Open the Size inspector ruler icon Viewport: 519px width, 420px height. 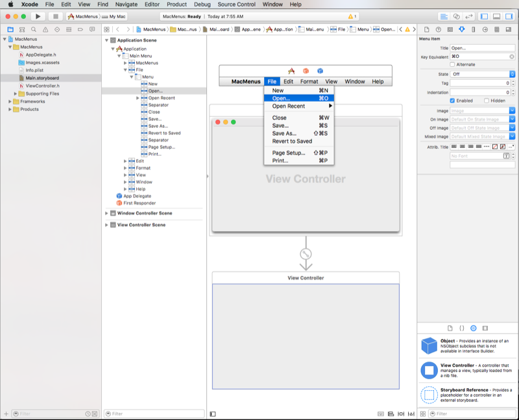473,30
